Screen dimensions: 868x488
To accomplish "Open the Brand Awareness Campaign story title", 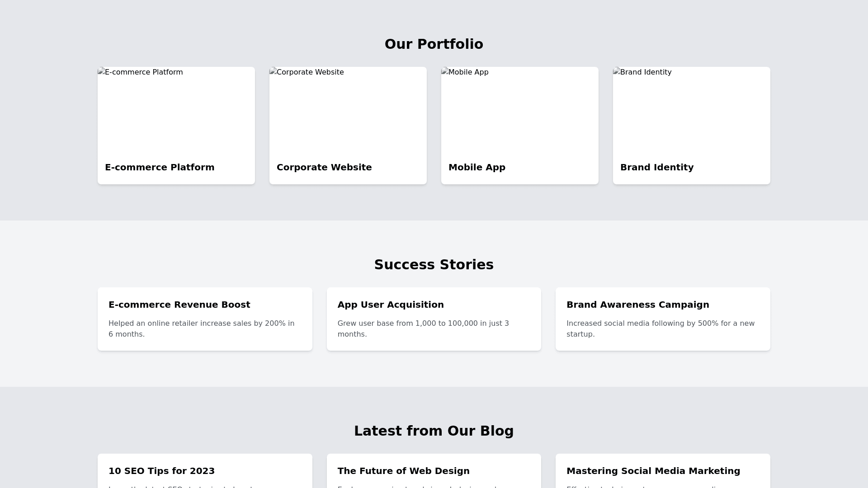I will [x=638, y=305].
